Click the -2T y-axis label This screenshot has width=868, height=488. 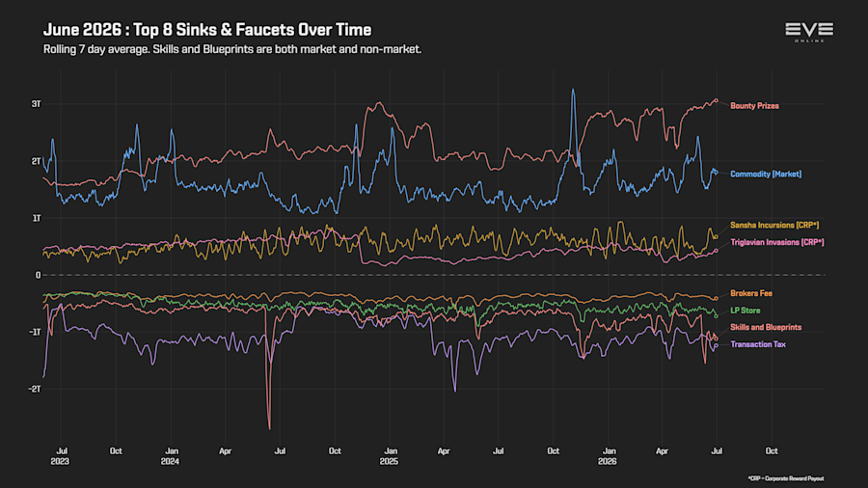tap(35, 389)
